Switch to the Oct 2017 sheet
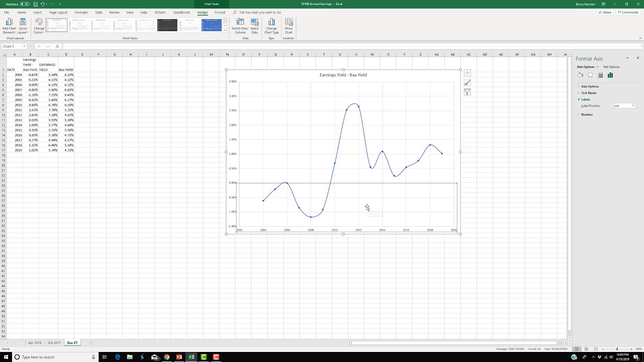Viewport: 644px width, 362px height. [54, 343]
